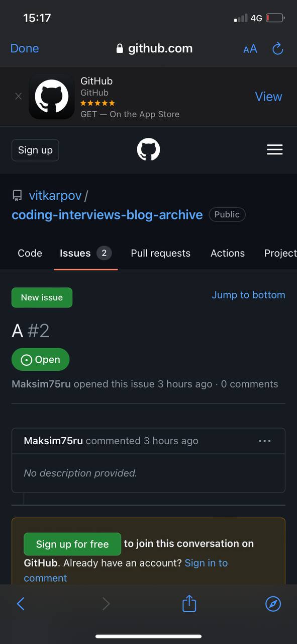Viewport: 297px width, 644px height.
Task: Open the hamburger navigation menu
Action: (274, 149)
